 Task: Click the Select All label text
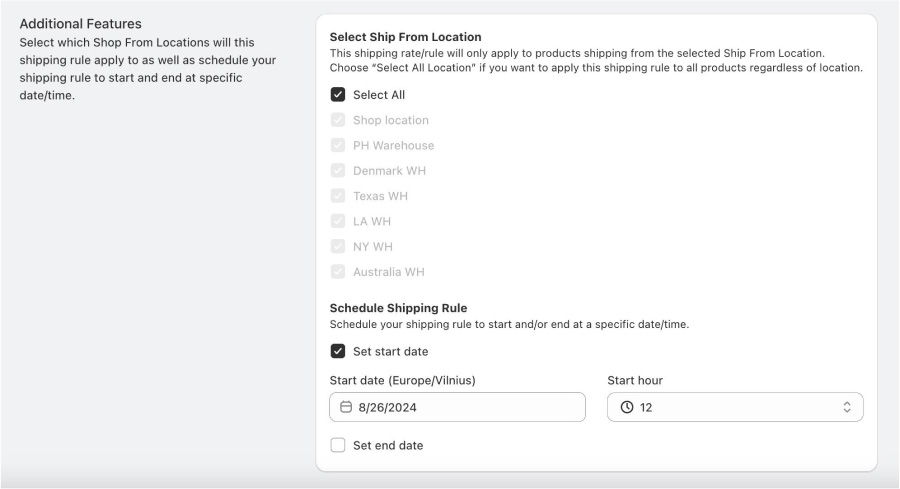coord(379,95)
